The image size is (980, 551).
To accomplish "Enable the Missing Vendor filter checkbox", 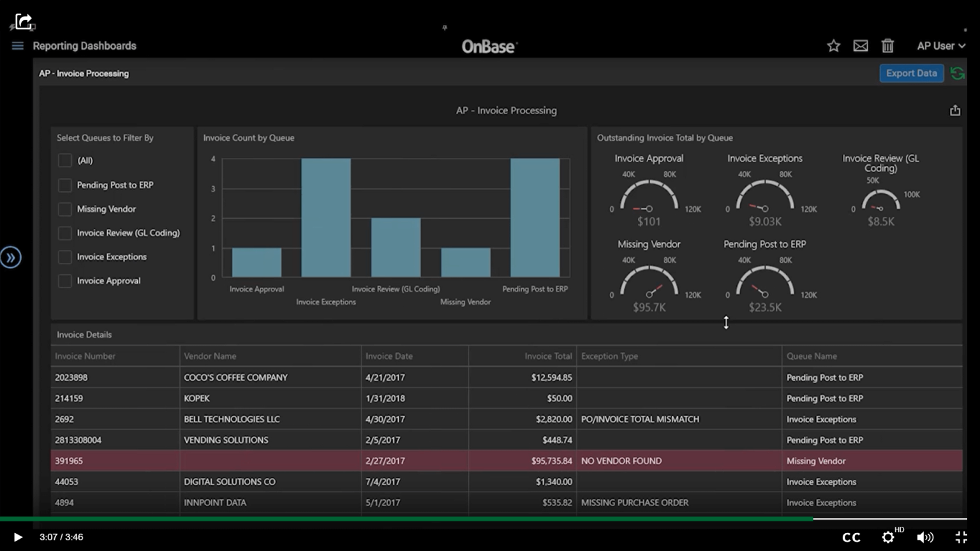I will click(64, 209).
